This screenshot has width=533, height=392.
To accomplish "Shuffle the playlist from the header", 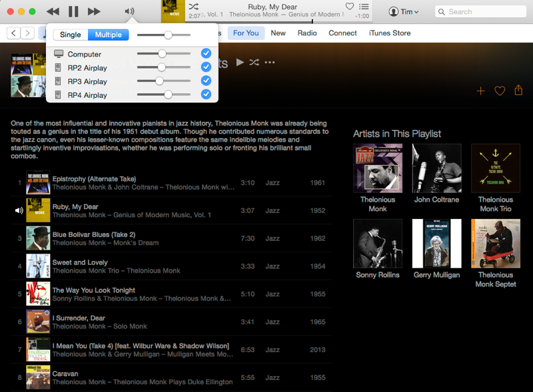I will 255,62.
